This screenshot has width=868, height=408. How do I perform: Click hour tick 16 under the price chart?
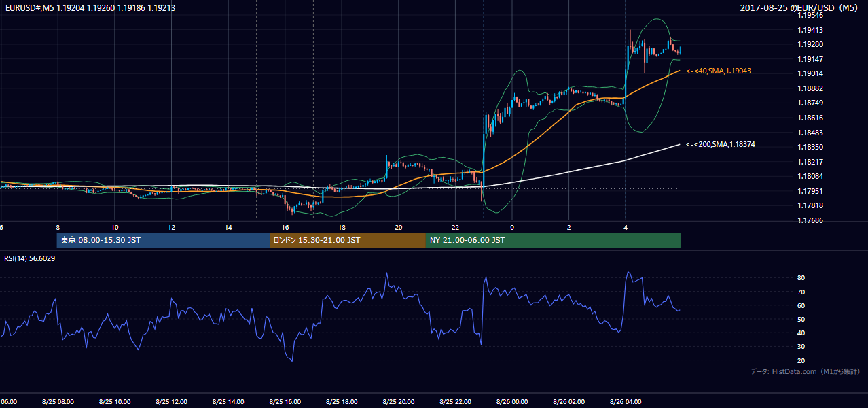285,227
